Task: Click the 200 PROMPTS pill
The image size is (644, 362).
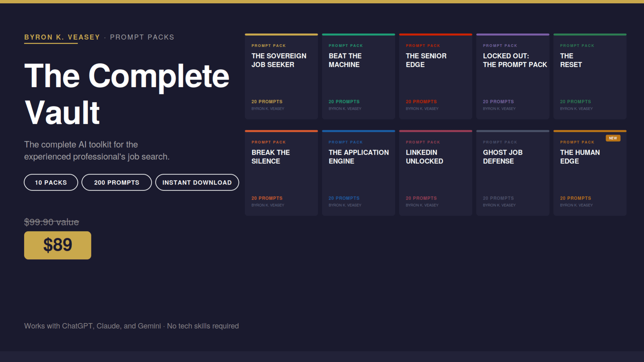Action: point(116,183)
